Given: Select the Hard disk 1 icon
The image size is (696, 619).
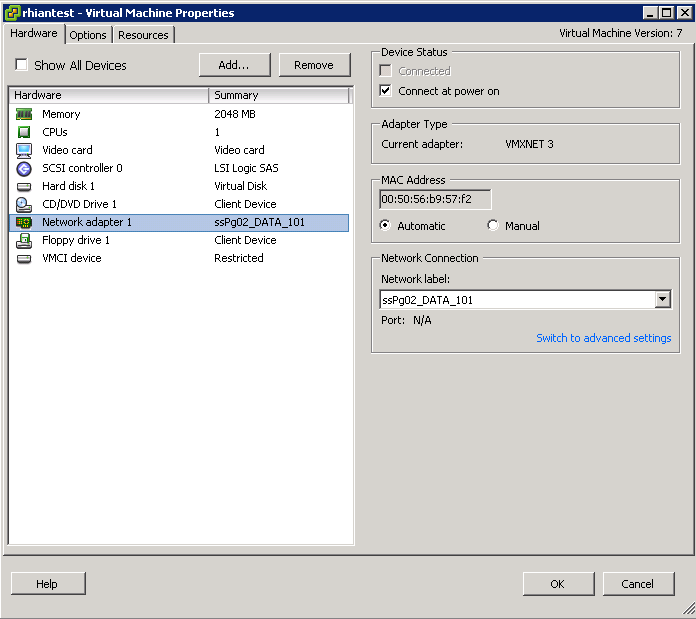Looking at the screenshot, I should tap(24, 186).
